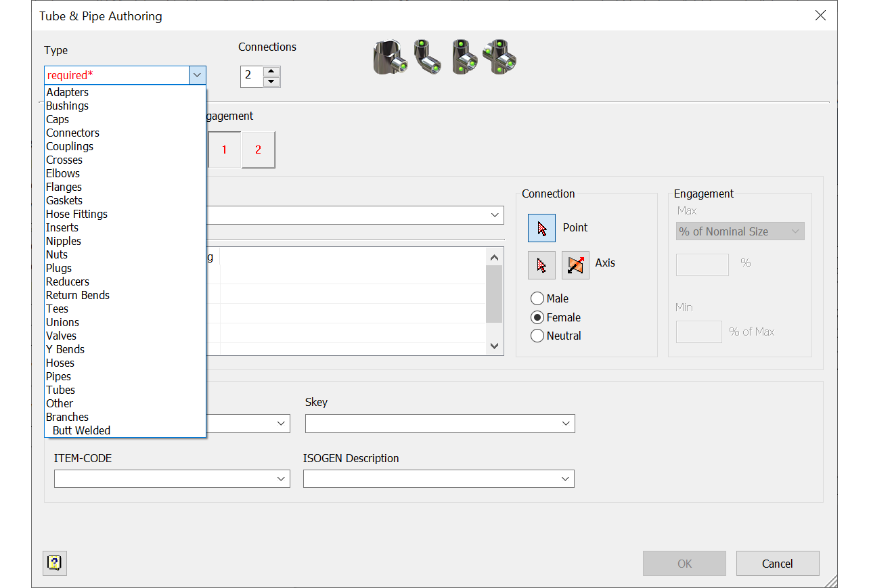
Task: Select connection number 2 button
Action: click(258, 150)
